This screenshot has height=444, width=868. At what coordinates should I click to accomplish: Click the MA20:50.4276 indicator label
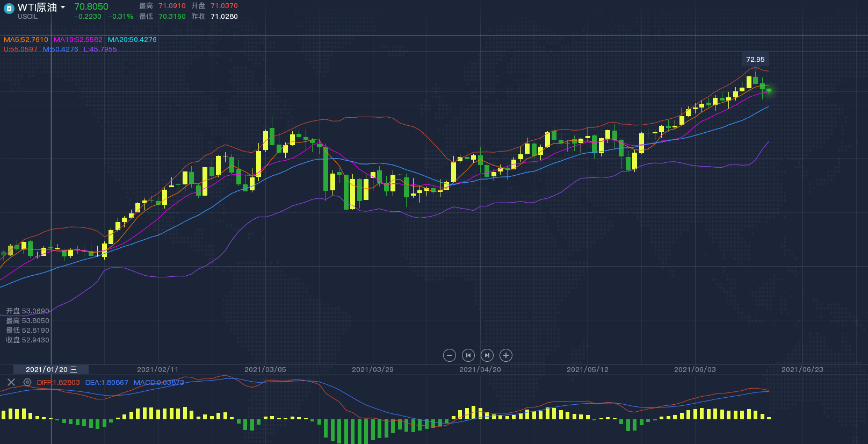(x=132, y=40)
